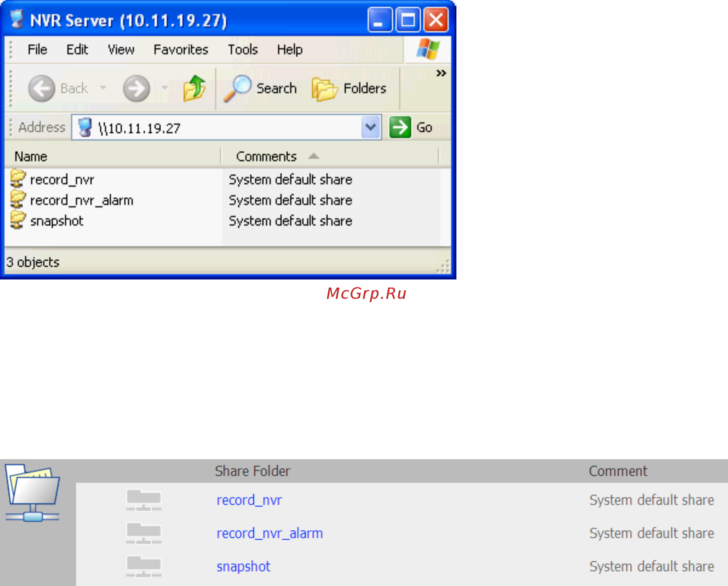Screen dimensions: 728x586
Task: Select the record_nvr share icon in Explorer
Action: (x=18, y=179)
